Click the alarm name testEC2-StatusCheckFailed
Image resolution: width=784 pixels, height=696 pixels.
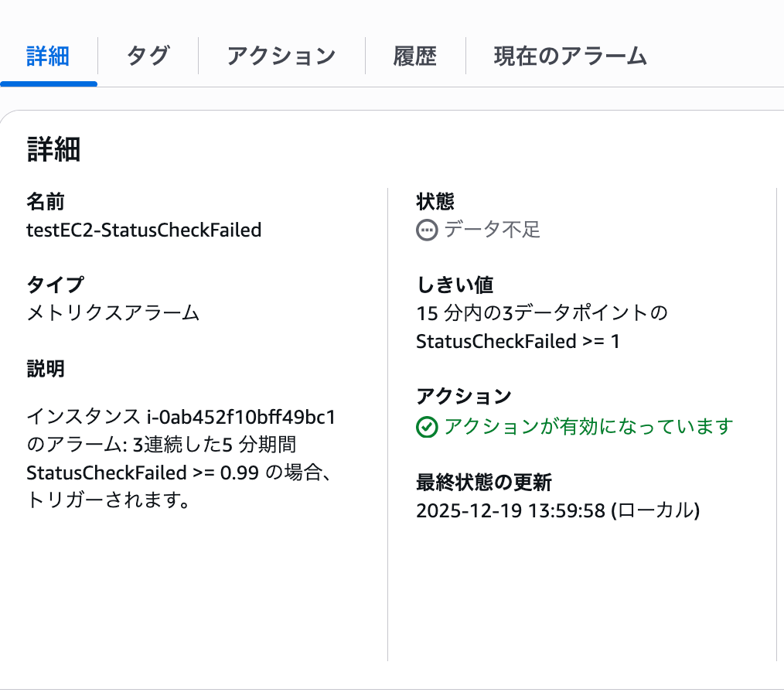tap(144, 230)
